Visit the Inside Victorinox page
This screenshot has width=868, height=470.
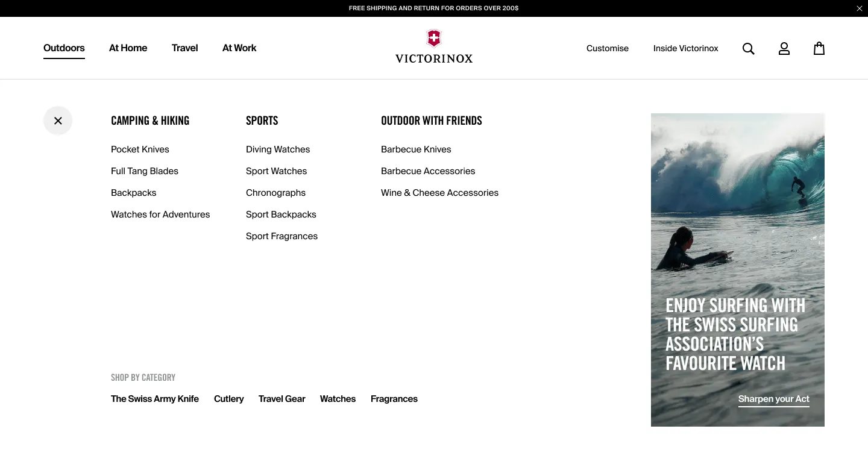pyautogui.click(x=685, y=48)
